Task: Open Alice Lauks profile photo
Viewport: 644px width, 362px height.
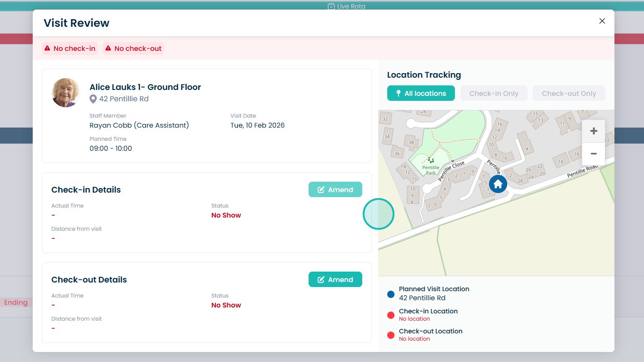Action: [66, 93]
